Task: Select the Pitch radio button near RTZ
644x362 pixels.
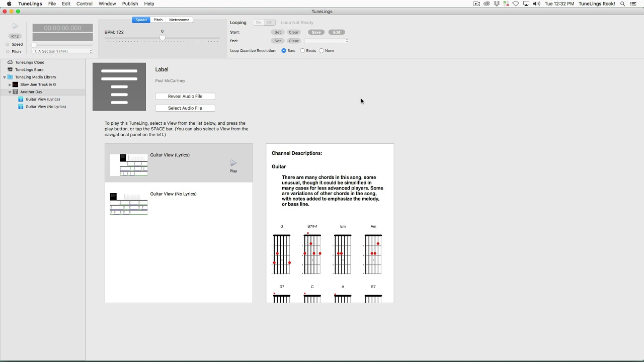Action: point(8,51)
